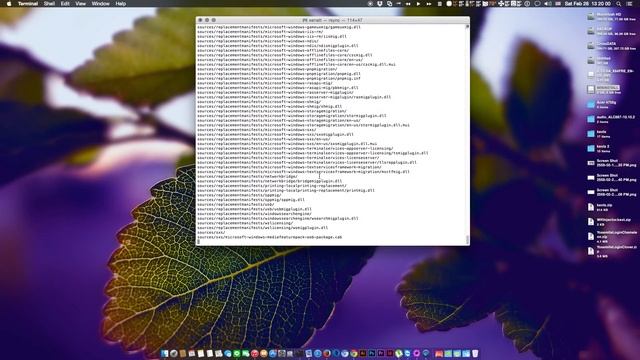Click the line ending in gameuxmig.dll

(279, 27)
